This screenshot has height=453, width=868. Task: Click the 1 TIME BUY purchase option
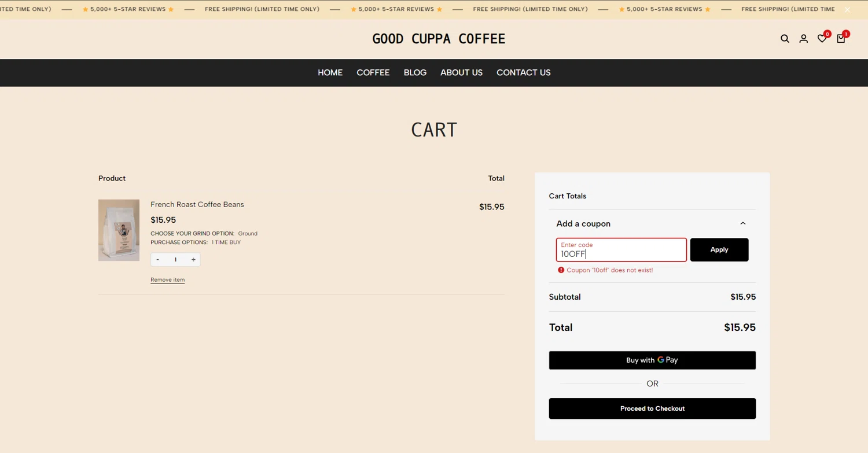click(x=226, y=242)
